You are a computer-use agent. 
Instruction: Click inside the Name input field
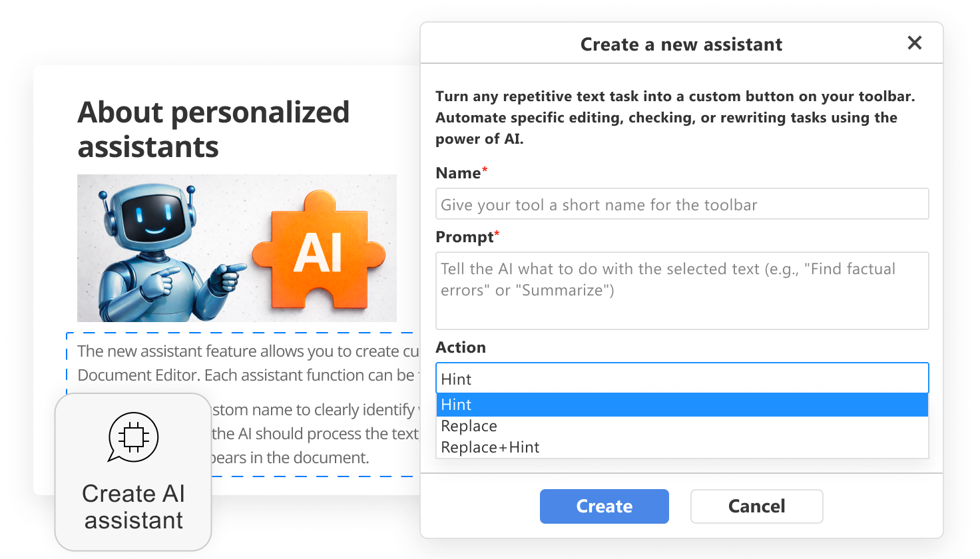click(x=682, y=204)
